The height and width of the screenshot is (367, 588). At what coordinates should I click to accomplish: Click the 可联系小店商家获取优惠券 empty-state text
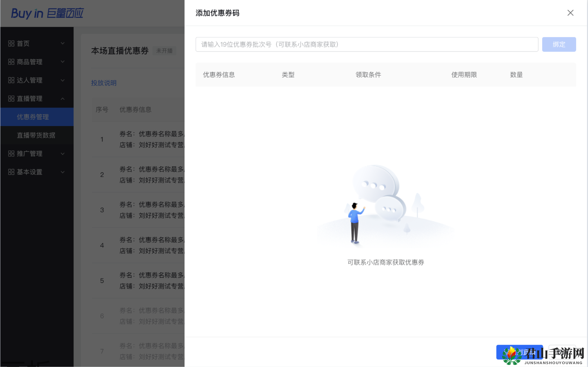tap(386, 262)
